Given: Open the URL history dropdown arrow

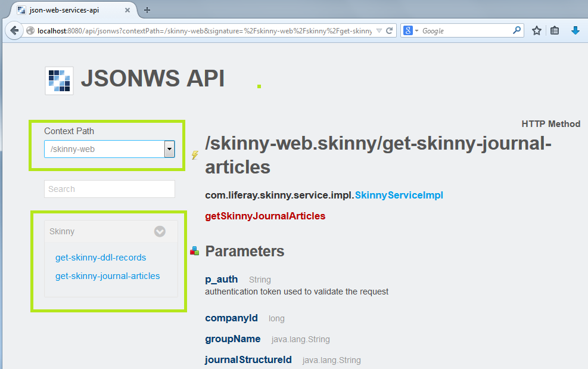Looking at the screenshot, I should coord(379,31).
